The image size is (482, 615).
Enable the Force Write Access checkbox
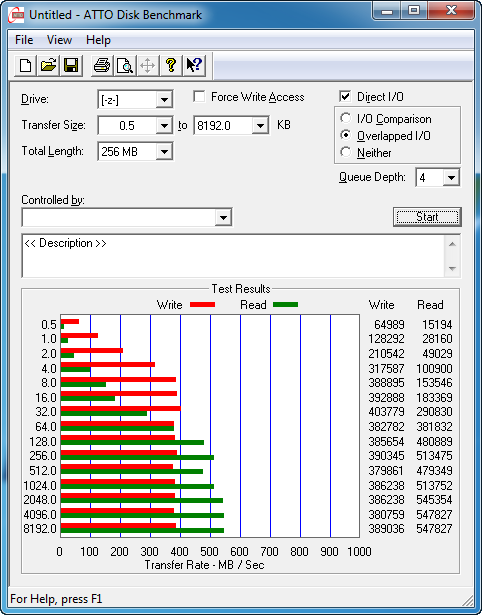[x=200, y=96]
